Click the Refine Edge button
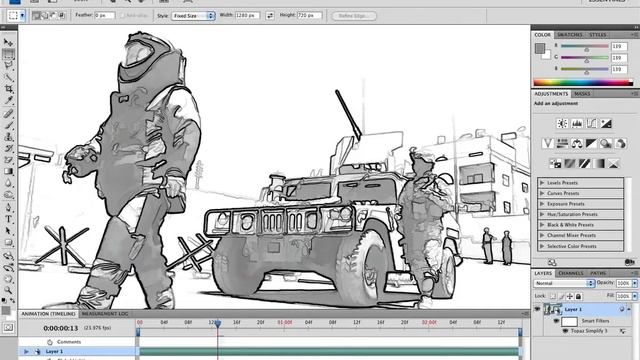Screen dimensions: 640x360 click(x=354, y=16)
